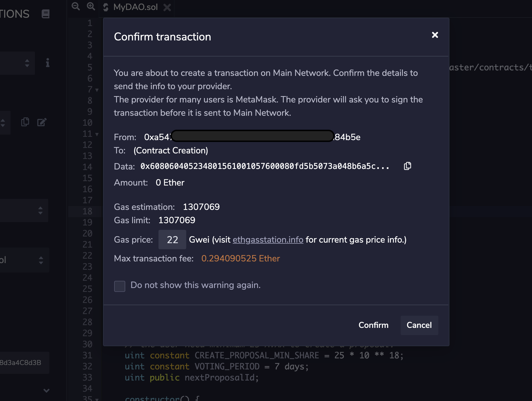Switch to the MyDAO.sol tab
Screen dimensions: 532x401
(x=135, y=7)
